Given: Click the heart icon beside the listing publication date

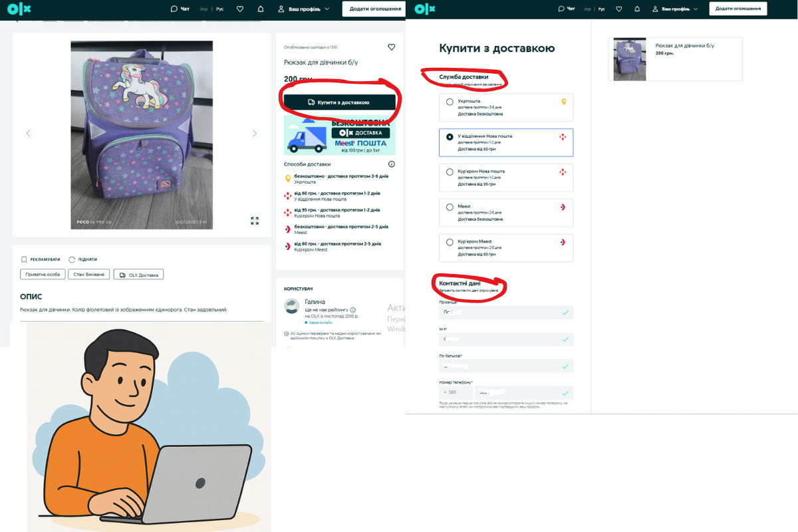Looking at the screenshot, I should click(391, 47).
